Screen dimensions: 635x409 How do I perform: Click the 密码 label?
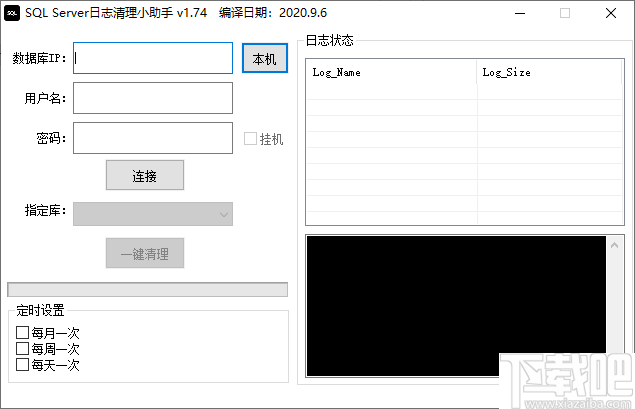pos(51,138)
